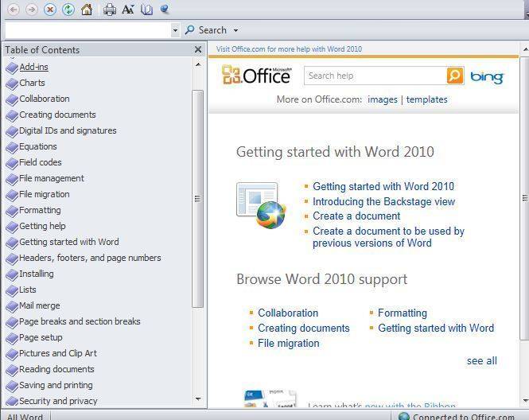
Task: Open the Getting help book
Action: [x=42, y=226]
